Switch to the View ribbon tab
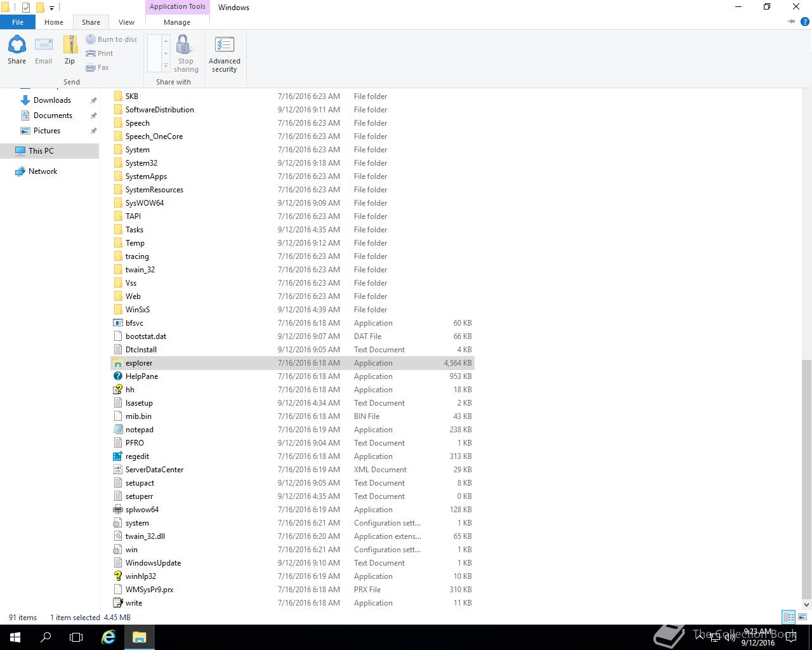The width and height of the screenshot is (812, 650). tap(126, 22)
